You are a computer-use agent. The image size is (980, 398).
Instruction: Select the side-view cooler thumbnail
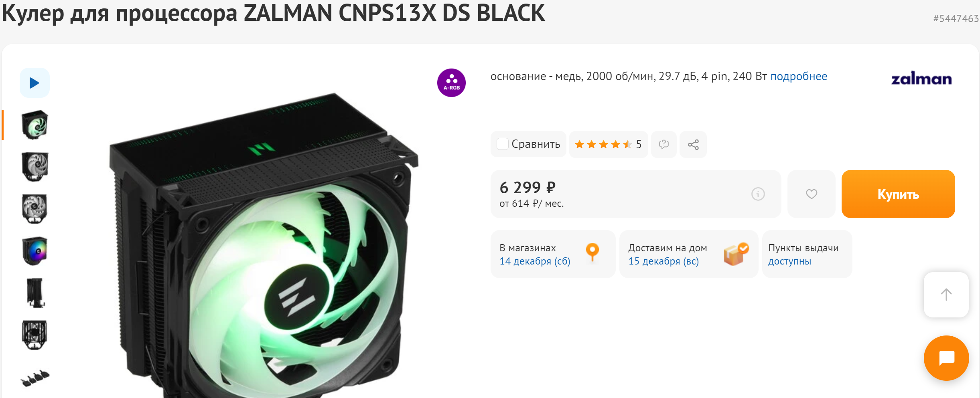35,293
